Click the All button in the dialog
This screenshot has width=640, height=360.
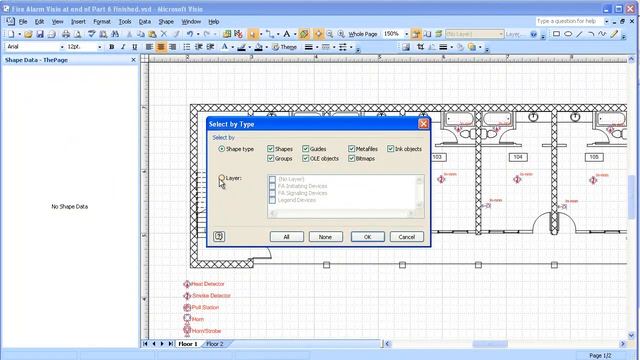(x=287, y=237)
